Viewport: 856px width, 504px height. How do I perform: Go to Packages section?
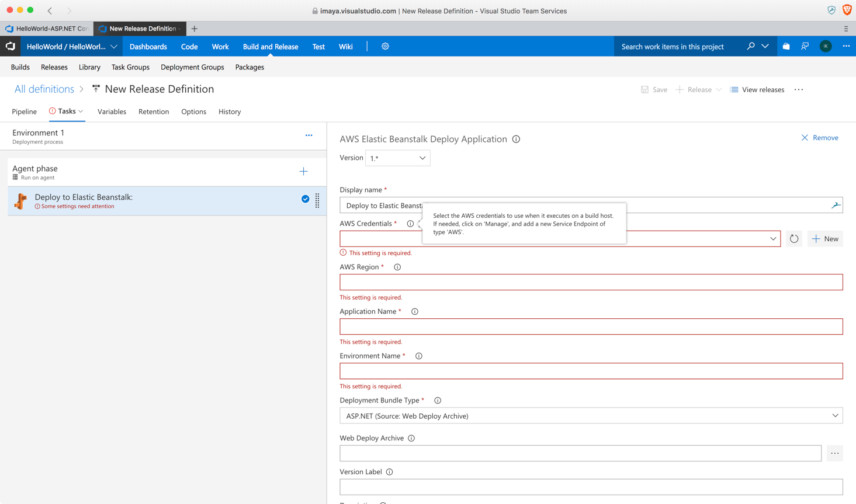[249, 67]
